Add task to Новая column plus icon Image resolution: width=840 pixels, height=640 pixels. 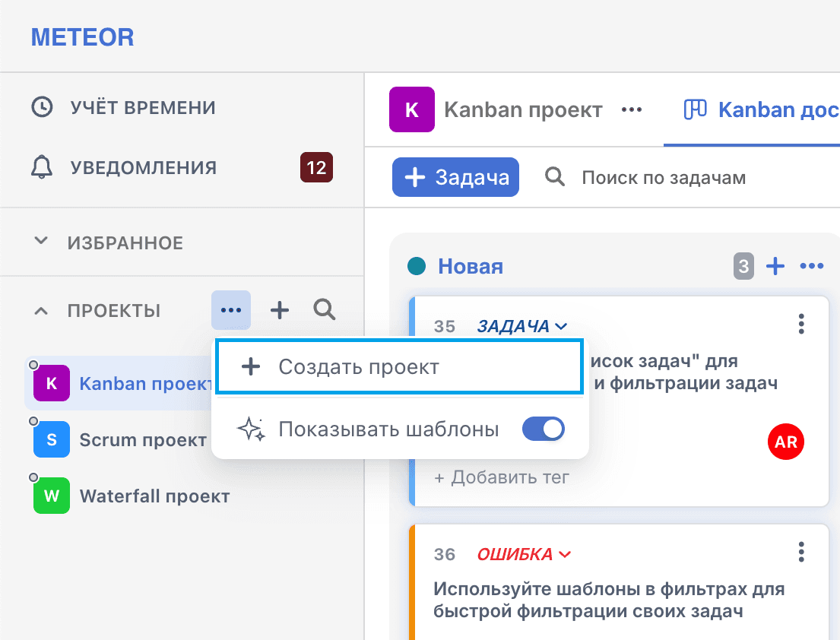[775, 265]
